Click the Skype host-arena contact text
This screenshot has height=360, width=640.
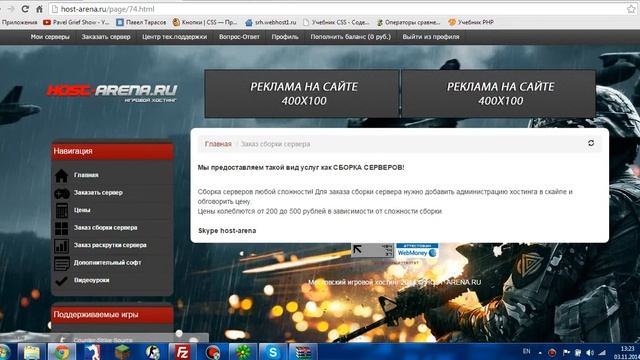tap(227, 231)
